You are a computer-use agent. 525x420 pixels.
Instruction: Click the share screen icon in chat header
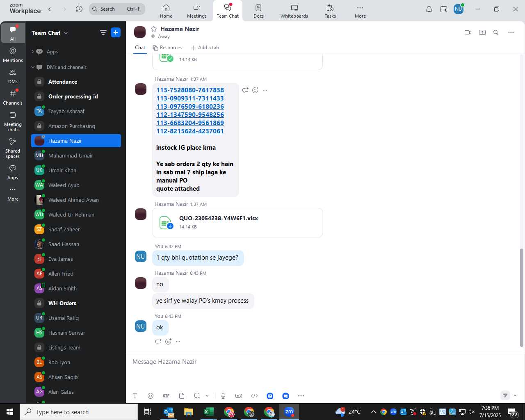[x=482, y=32]
